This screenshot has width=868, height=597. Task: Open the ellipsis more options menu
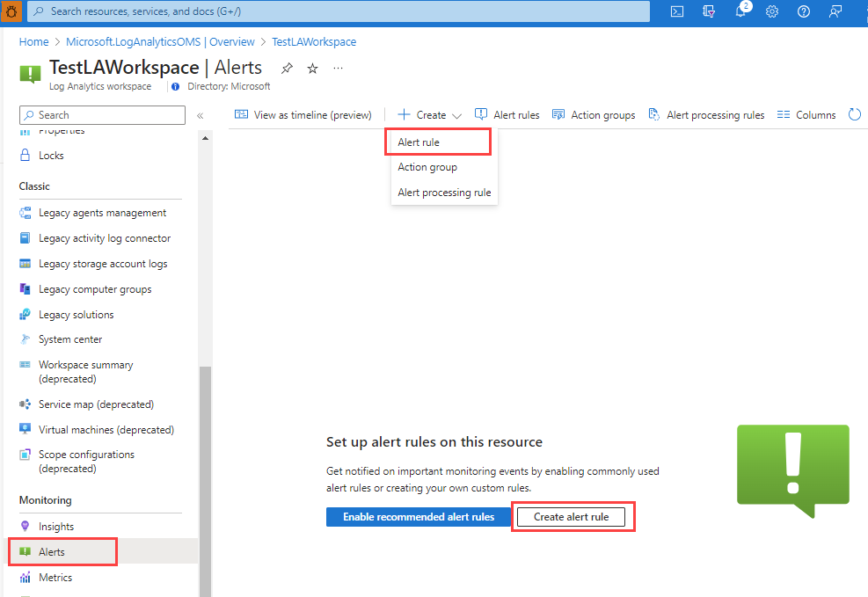[338, 68]
